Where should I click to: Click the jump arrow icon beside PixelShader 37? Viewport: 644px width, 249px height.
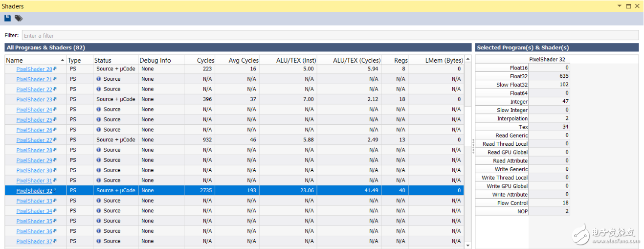point(55,241)
